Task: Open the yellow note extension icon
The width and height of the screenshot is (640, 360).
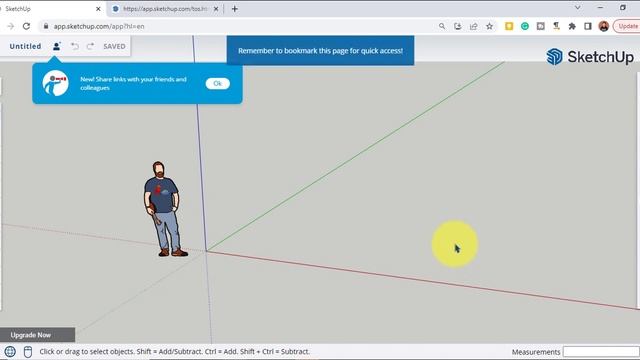Action: pos(509,26)
